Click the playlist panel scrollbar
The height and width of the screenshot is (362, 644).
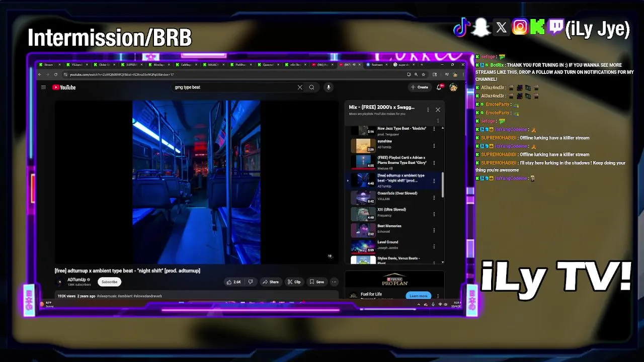(x=443, y=185)
